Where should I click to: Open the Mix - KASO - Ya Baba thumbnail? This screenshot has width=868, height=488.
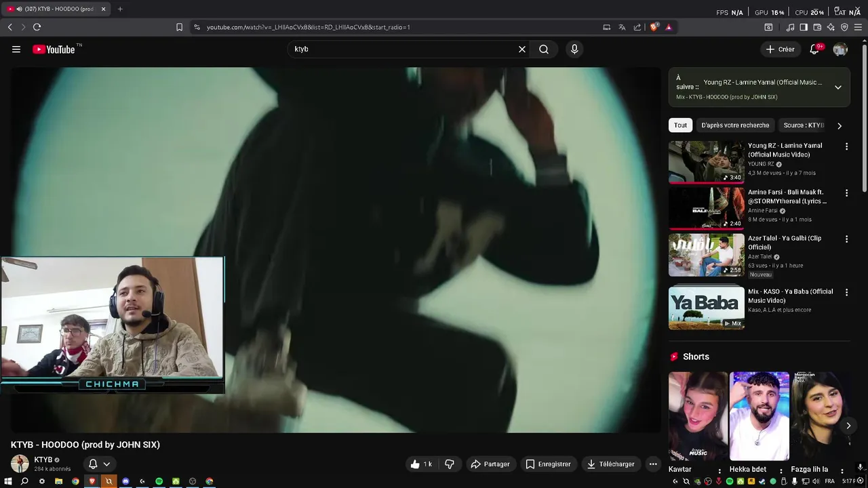(x=706, y=308)
